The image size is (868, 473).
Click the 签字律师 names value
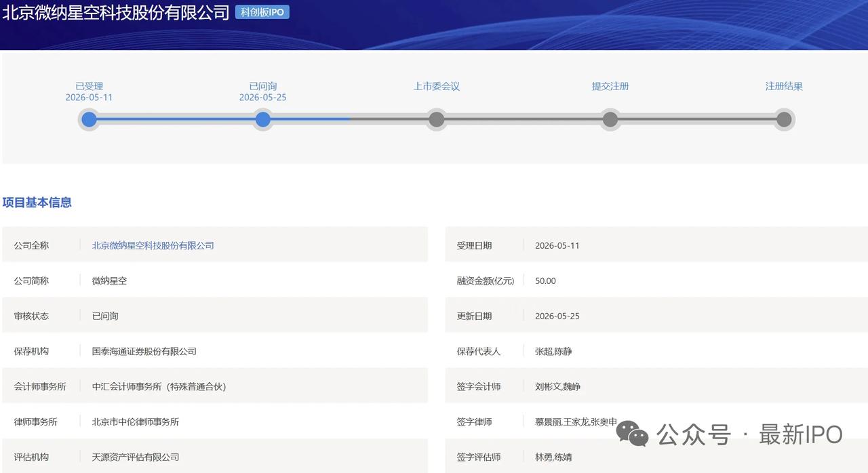pos(576,421)
